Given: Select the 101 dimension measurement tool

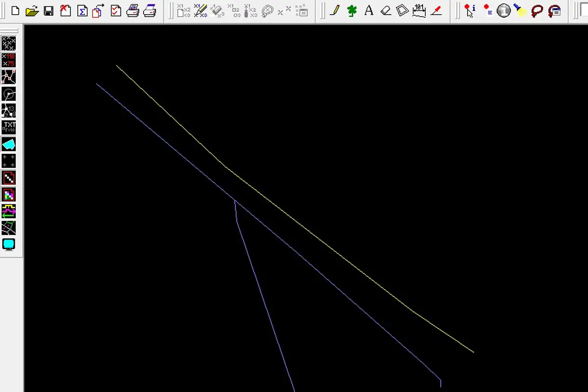Looking at the screenshot, I should click(x=419, y=10).
